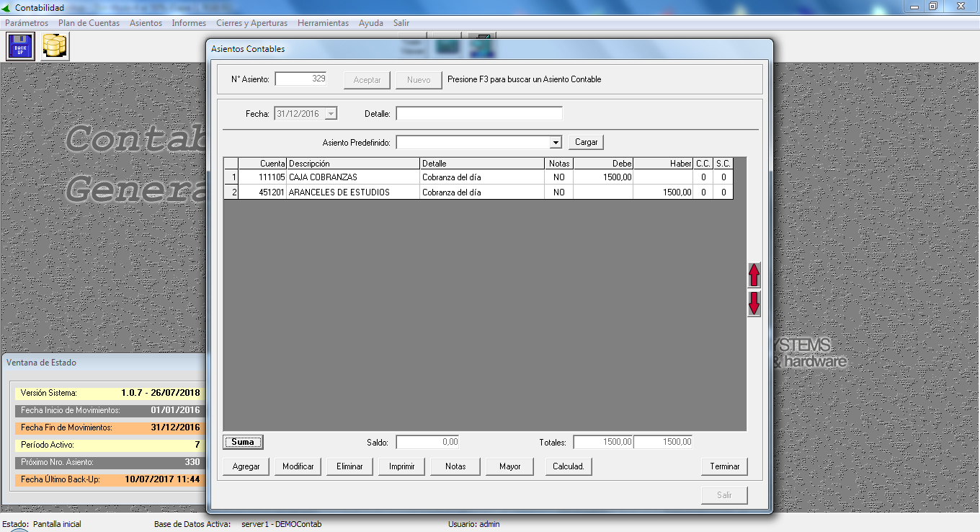Click the Eliminar button

click(349, 466)
